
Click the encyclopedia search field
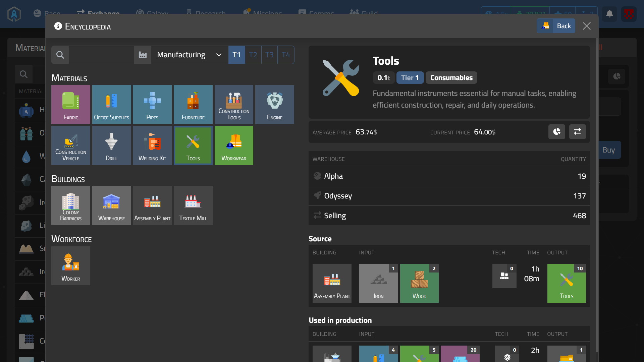[101, 55]
